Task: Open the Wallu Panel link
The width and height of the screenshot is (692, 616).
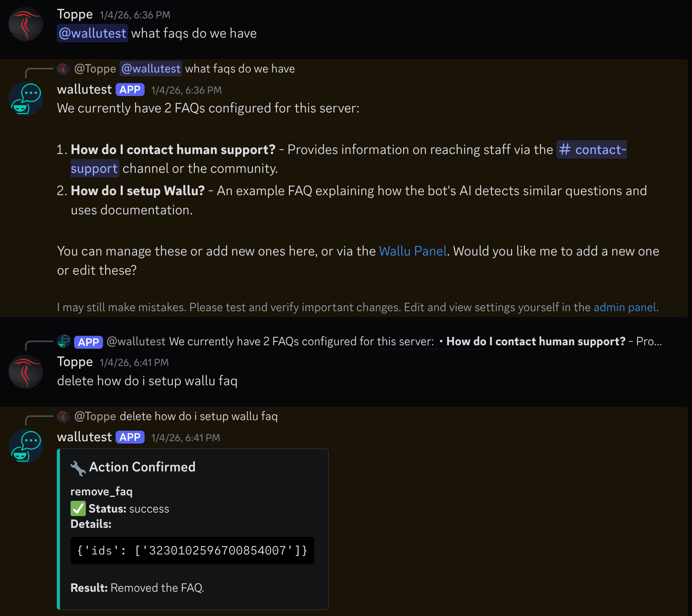Action: tap(413, 251)
